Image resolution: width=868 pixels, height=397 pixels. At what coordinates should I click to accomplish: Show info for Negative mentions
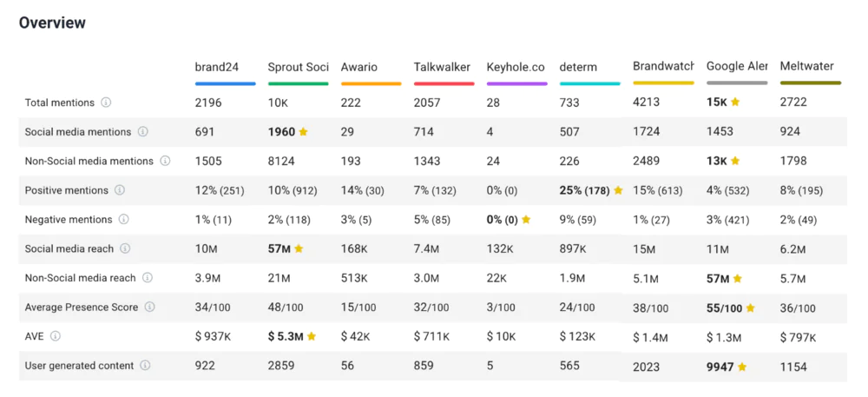click(x=123, y=220)
